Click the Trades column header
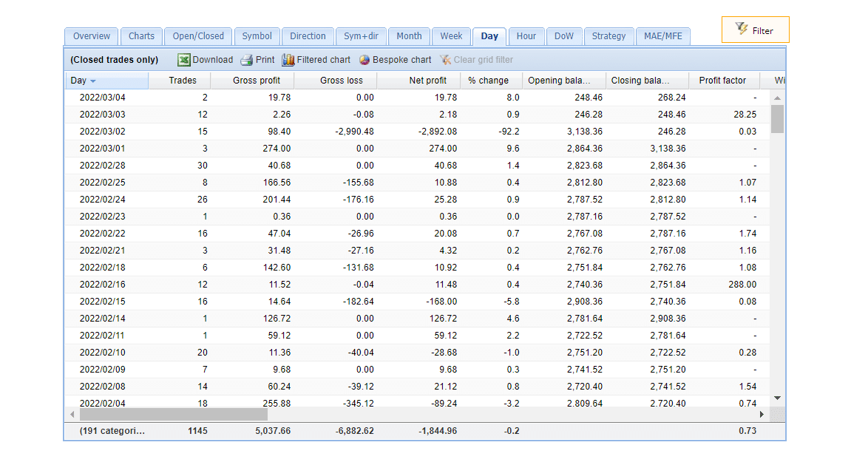868x462 pixels. (183, 81)
